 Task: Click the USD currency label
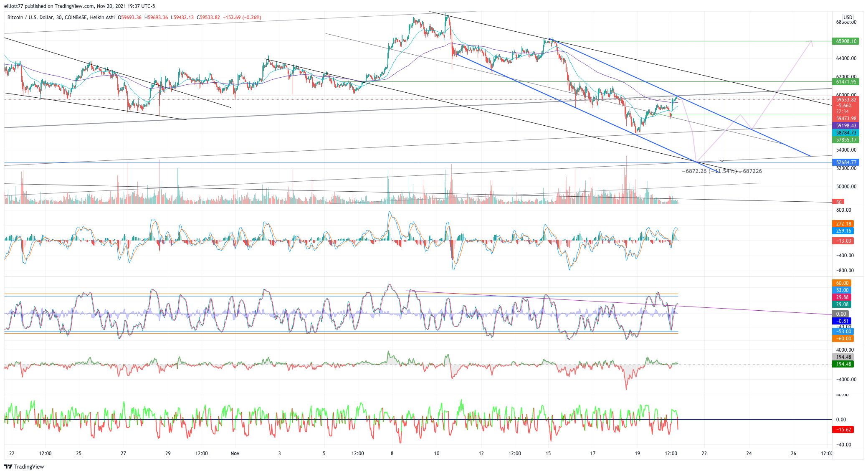(x=848, y=18)
